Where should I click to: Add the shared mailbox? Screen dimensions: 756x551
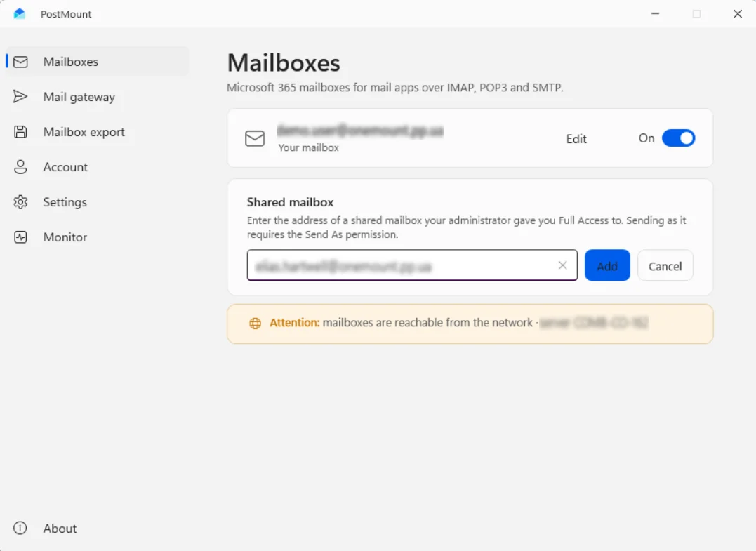click(x=607, y=265)
